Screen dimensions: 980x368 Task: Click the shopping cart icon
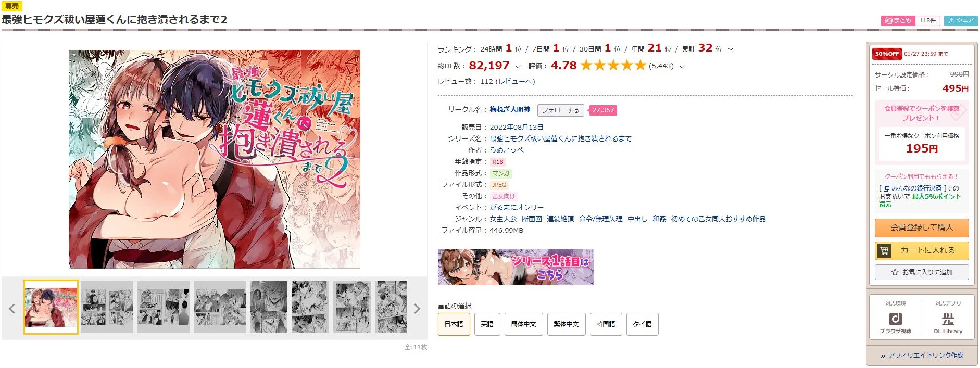tap(884, 251)
